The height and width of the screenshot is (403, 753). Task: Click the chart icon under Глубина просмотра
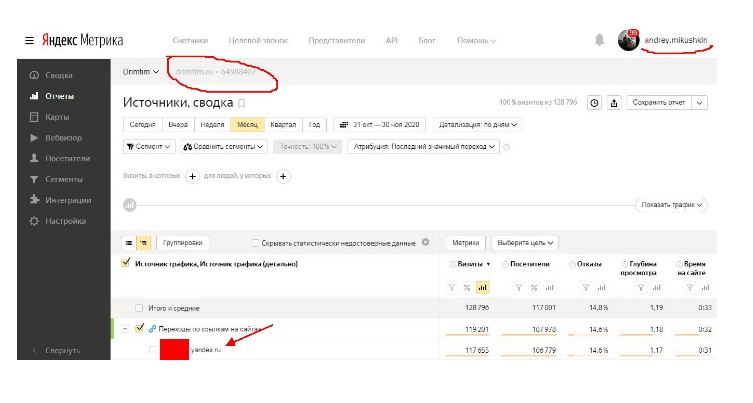pyautogui.click(x=656, y=288)
